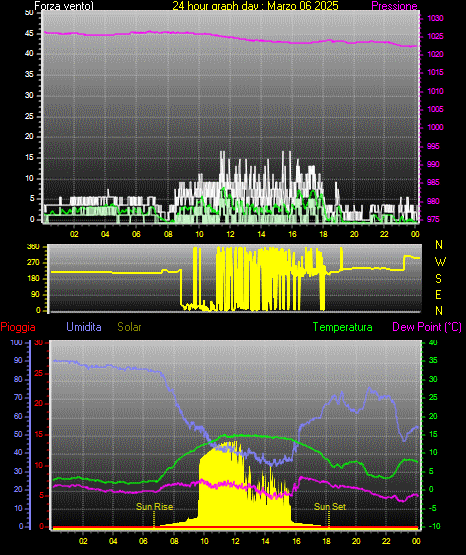The width and height of the screenshot is (466, 555).
Task: Click the Pioggia legend label
Action: (18, 327)
